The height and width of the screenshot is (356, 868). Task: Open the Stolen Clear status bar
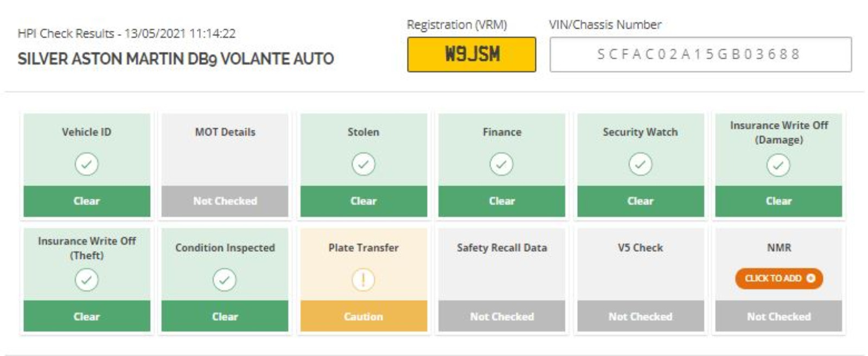click(x=363, y=201)
